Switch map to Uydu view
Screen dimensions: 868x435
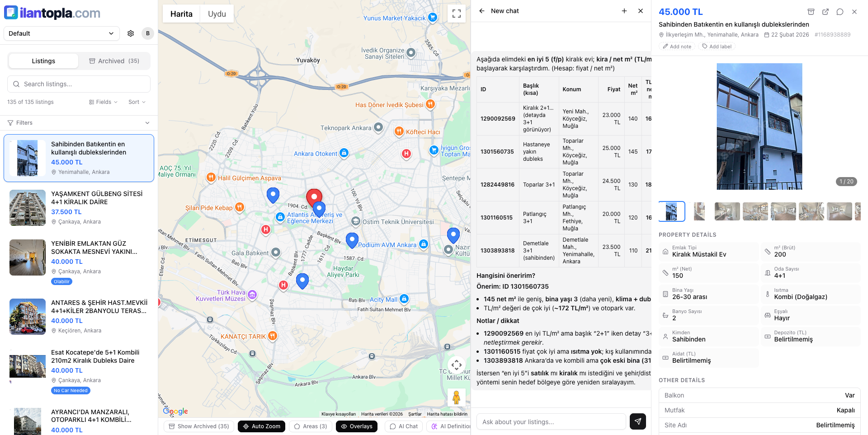point(217,14)
